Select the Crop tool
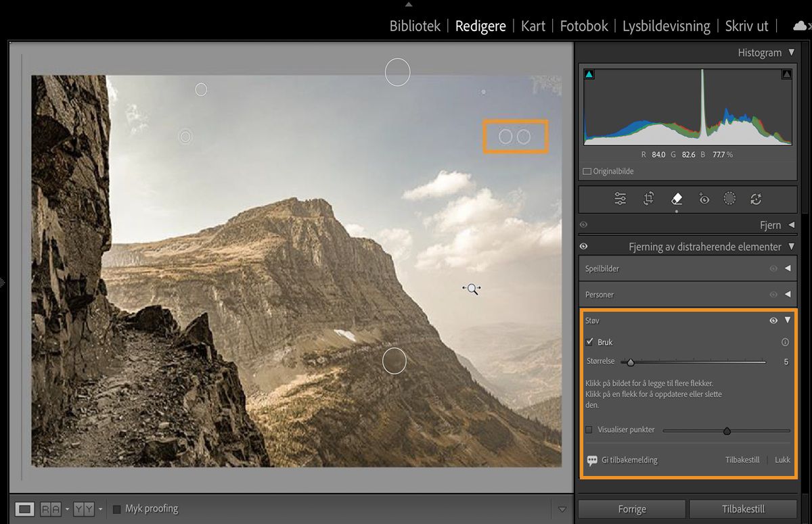 [x=648, y=198]
